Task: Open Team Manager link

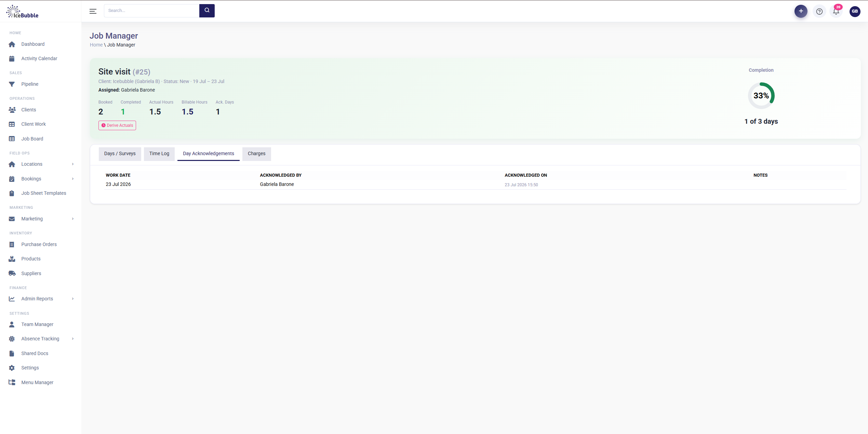Action: [x=37, y=324]
